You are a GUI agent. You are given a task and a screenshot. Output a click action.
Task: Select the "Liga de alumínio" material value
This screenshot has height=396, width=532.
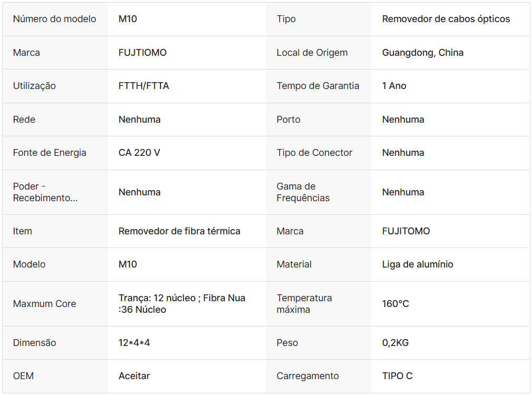[x=417, y=264]
